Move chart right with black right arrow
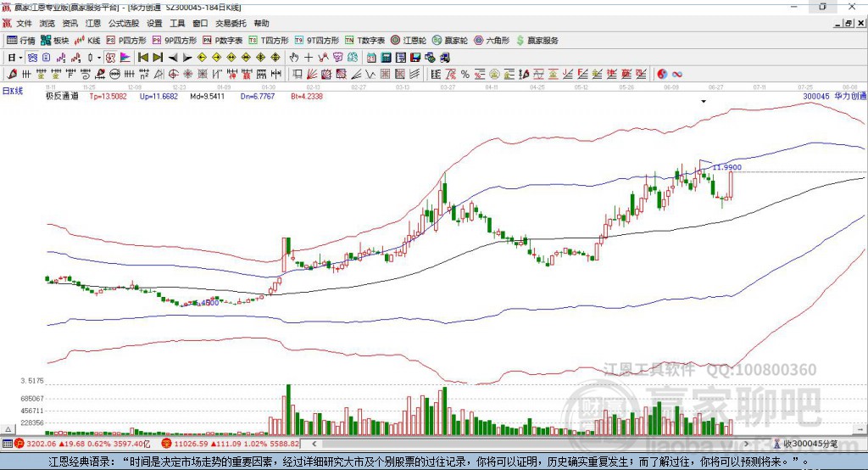The height and width of the screenshot is (470, 868). 187,58
